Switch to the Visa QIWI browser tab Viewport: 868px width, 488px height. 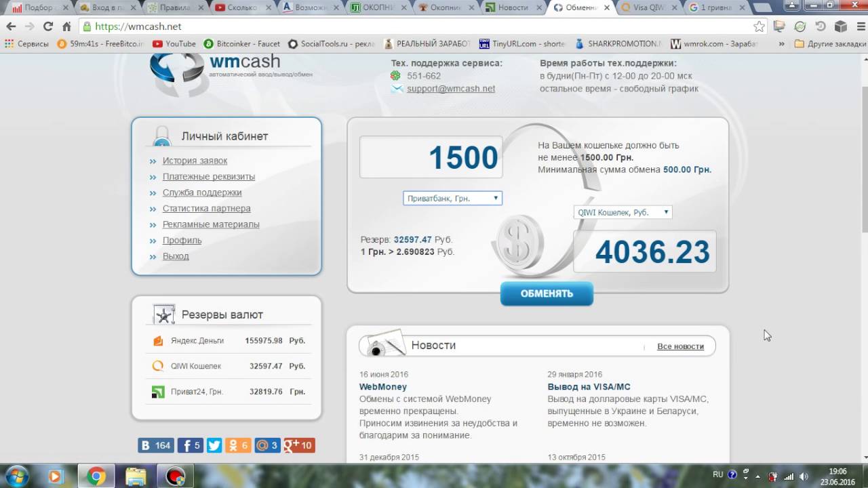pos(648,8)
